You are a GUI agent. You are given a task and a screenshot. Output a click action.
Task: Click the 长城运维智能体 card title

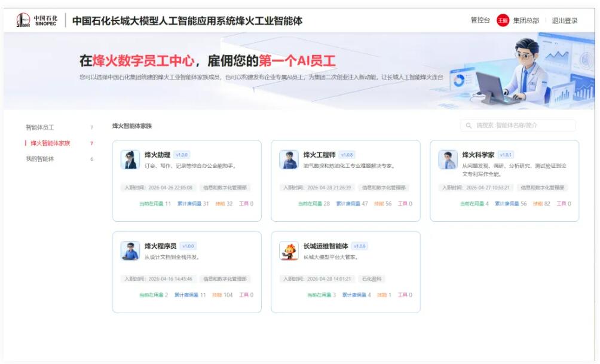pos(326,246)
